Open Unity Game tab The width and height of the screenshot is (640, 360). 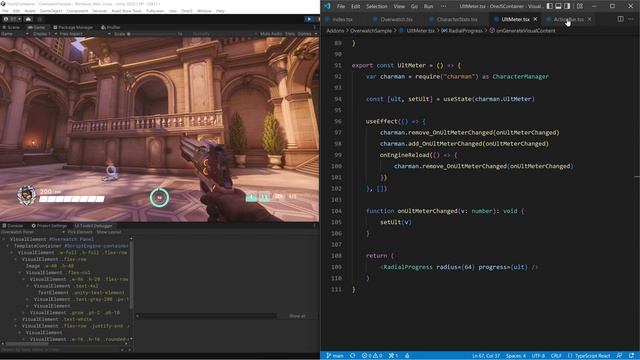[37, 27]
